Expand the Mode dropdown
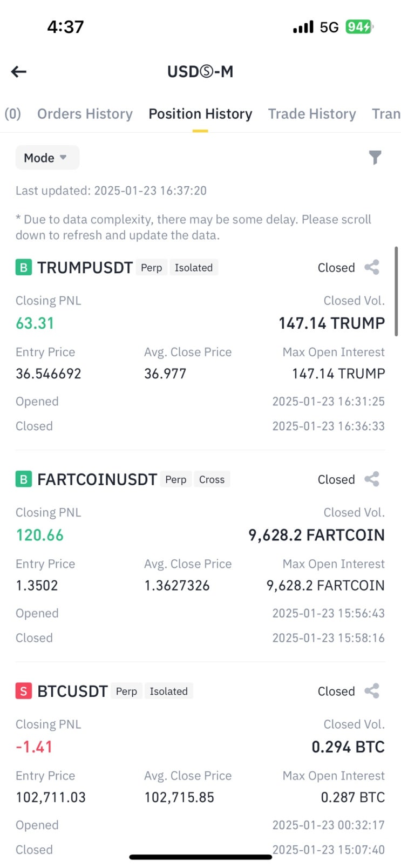The height and width of the screenshot is (868, 401). point(47,158)
